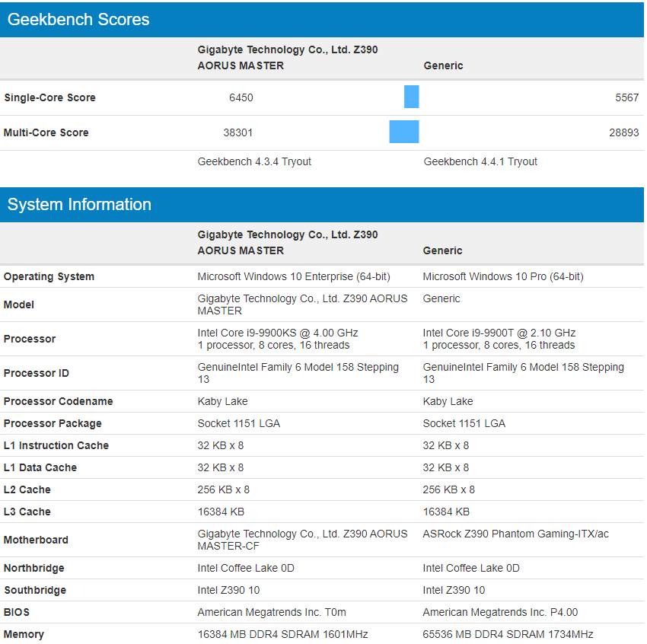Click the Kaby Lake codename cell
This screenshot has width=647, height=644.
coord(222,401)
